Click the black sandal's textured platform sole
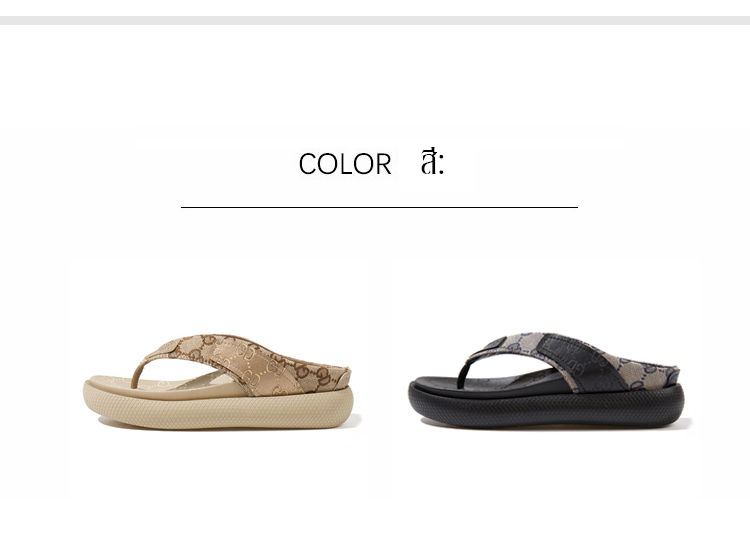 546,407
